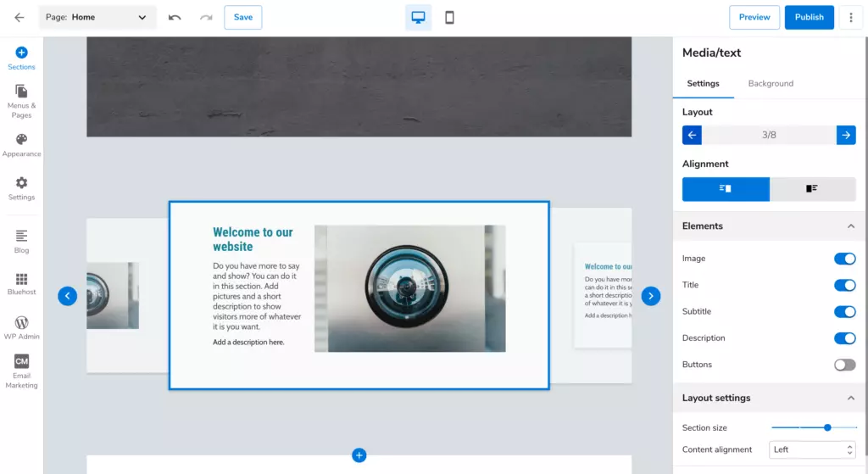The height and width of the screenshot is (474, 868).
Task: Go to previous layout in panel
Action: pyautogui.click(x=692, y=135)
